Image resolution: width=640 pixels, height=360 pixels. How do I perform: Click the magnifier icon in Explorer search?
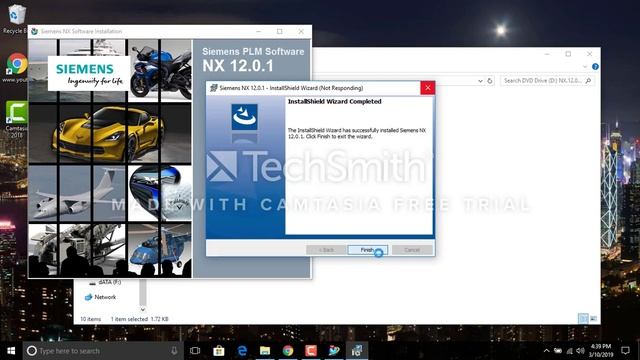click(588, 81)
